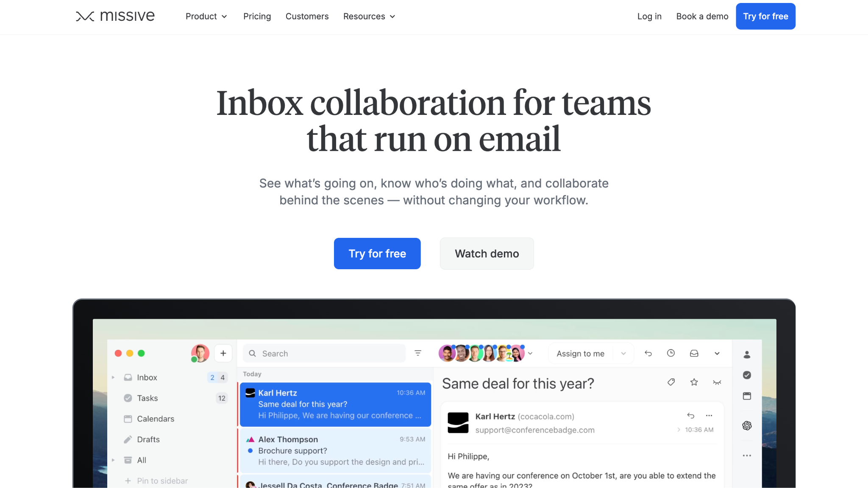Click the Today date header
Screen dimensions: 868x488
click(x=252, y=374)
